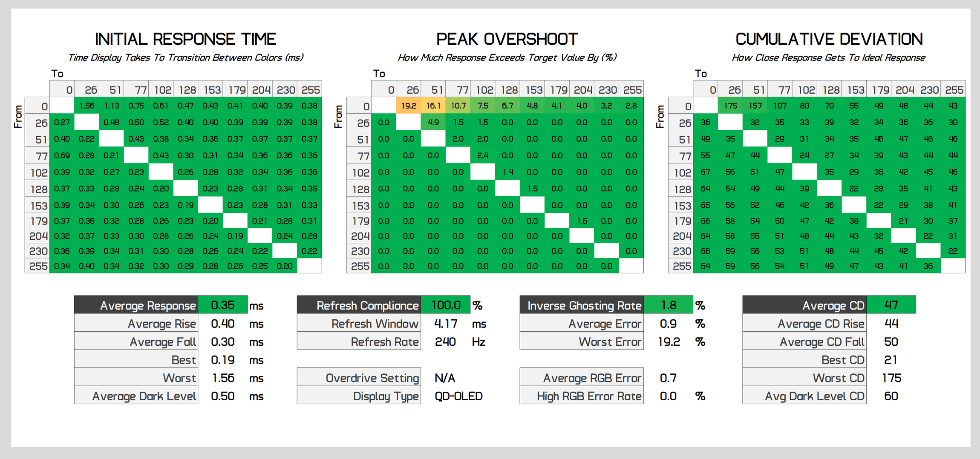The width and height of the screenshot is (980, 459).
Task: Select the 16.1 cell in Peak Overshoot table
Action: (x=433, y=106)
